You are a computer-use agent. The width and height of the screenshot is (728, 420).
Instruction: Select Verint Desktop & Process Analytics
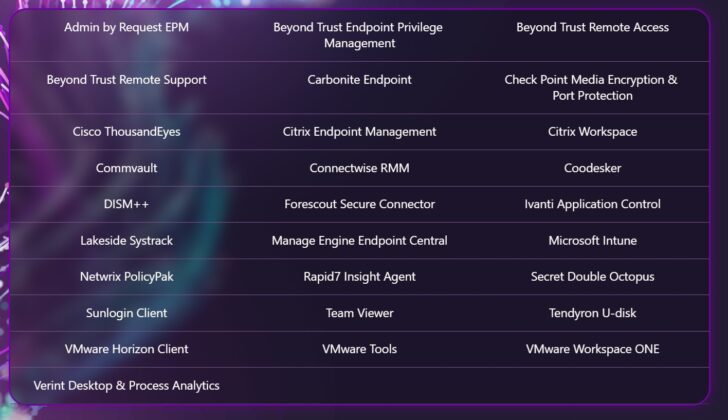click(x=126, y=385)
